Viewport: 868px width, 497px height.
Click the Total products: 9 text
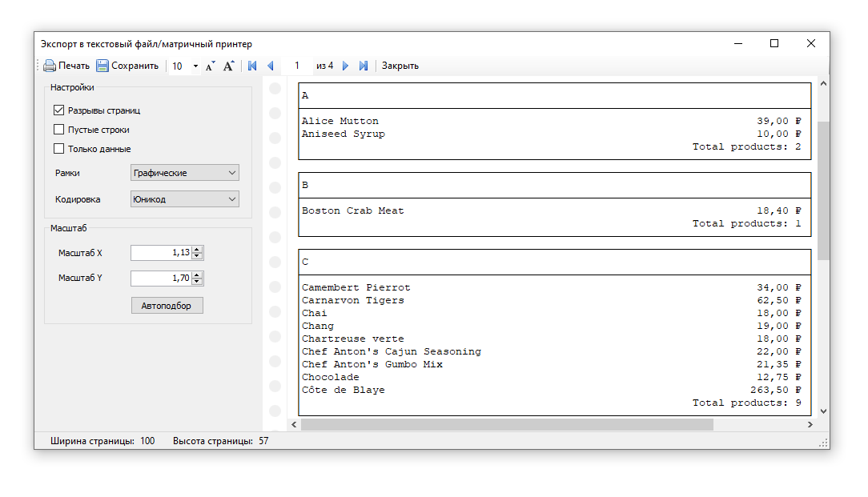click(747, 403)
